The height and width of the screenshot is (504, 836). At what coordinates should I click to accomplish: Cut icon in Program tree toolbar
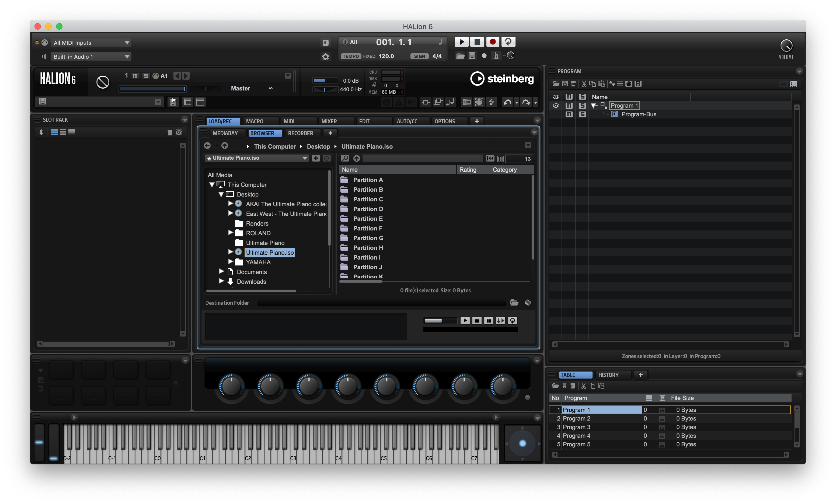pos(584,83)
